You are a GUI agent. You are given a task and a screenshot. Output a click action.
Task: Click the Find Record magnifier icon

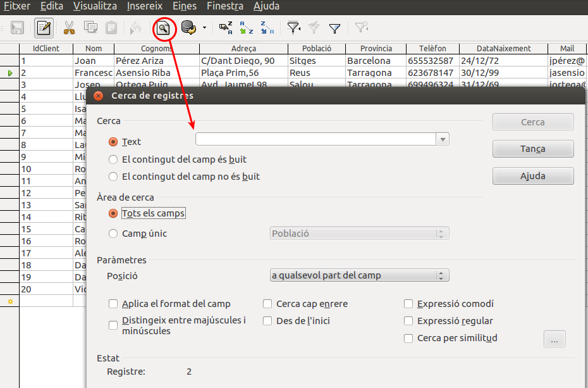coord(163,28)
